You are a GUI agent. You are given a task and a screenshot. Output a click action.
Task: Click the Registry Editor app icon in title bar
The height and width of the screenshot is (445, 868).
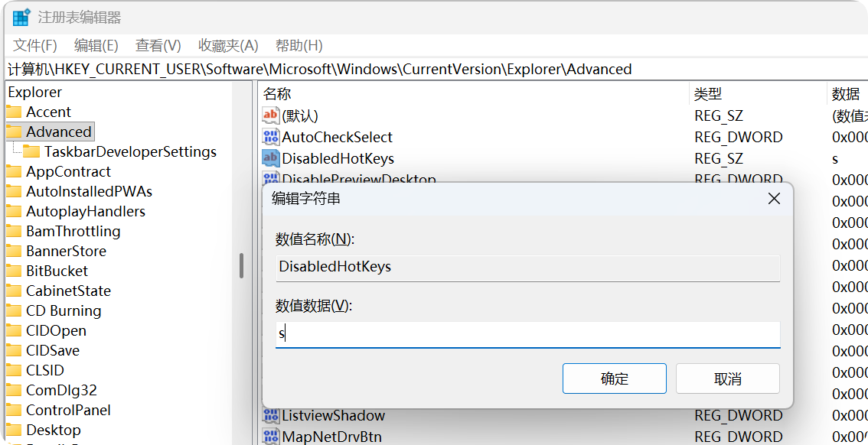pos(21,17)
